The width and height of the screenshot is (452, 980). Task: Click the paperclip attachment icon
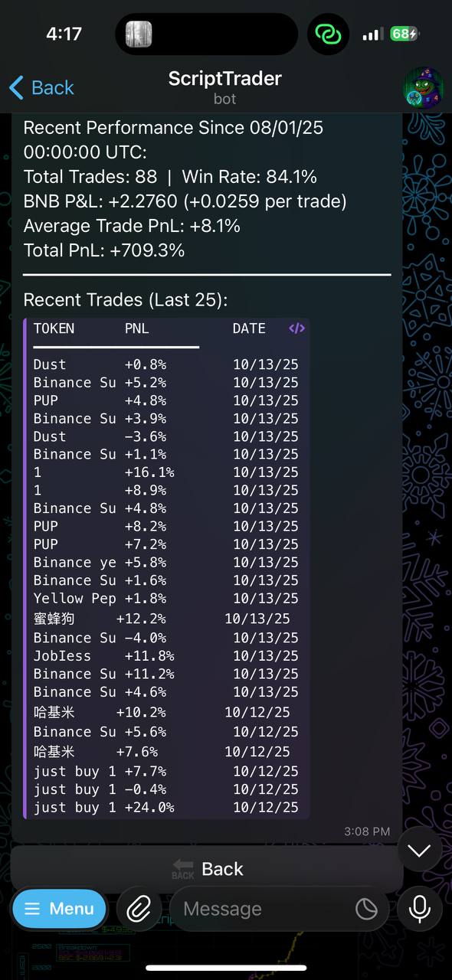(139, 909)
